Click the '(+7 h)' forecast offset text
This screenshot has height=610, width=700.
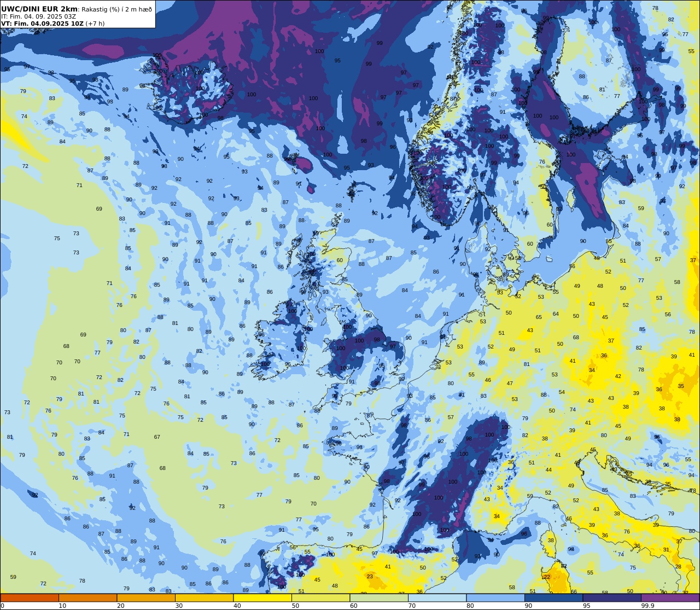coord(95,24)
